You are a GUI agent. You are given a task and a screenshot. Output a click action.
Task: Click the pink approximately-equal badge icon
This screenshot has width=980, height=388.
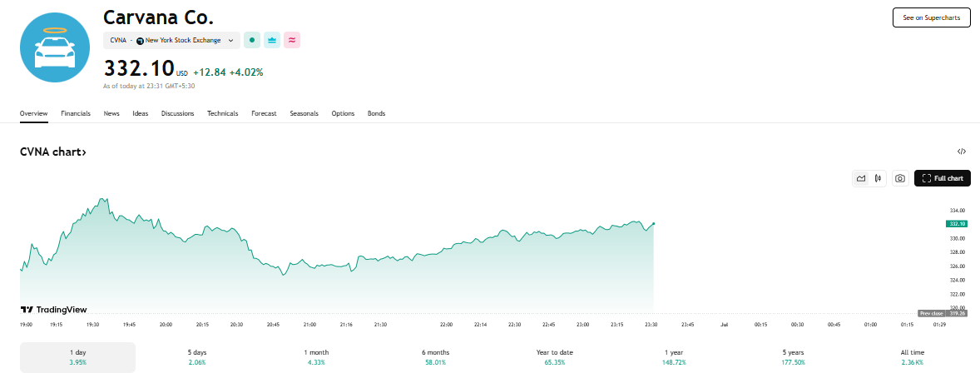point(292,40)
